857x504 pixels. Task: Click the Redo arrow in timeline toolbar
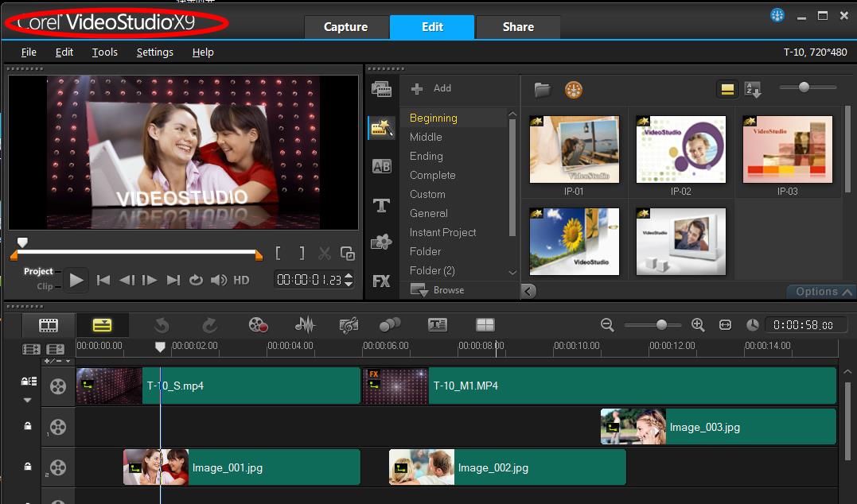(210, 325)
